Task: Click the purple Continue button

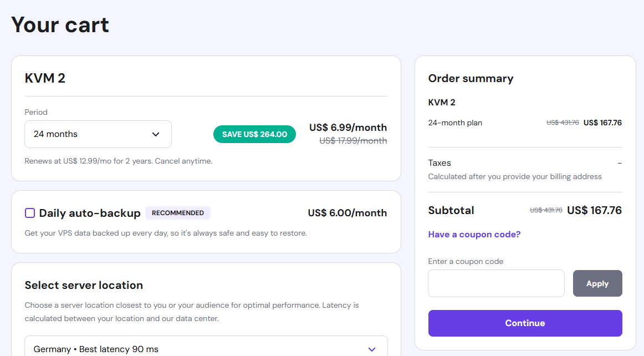Action: (525, 323)
